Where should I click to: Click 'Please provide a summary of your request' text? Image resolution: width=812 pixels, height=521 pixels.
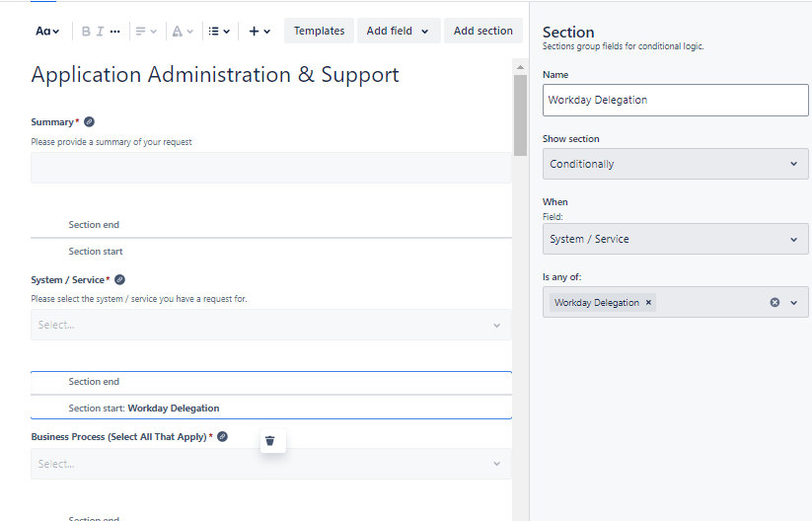[111, 142]
